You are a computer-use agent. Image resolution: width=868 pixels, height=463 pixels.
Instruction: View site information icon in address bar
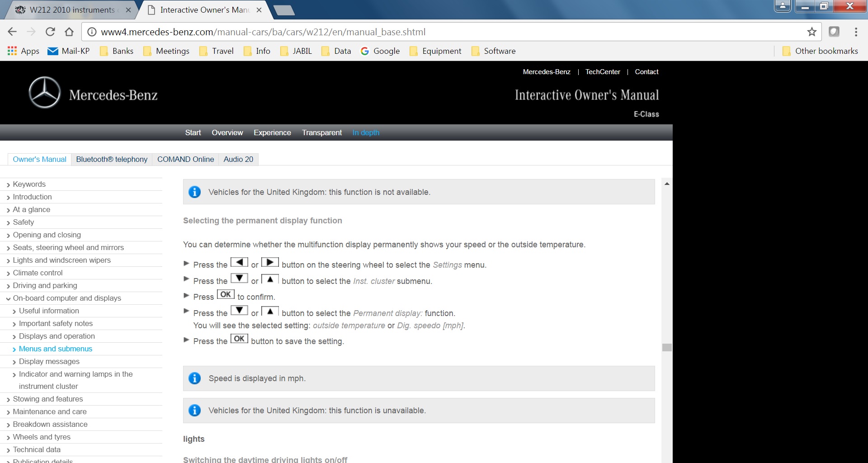[92, 32]
